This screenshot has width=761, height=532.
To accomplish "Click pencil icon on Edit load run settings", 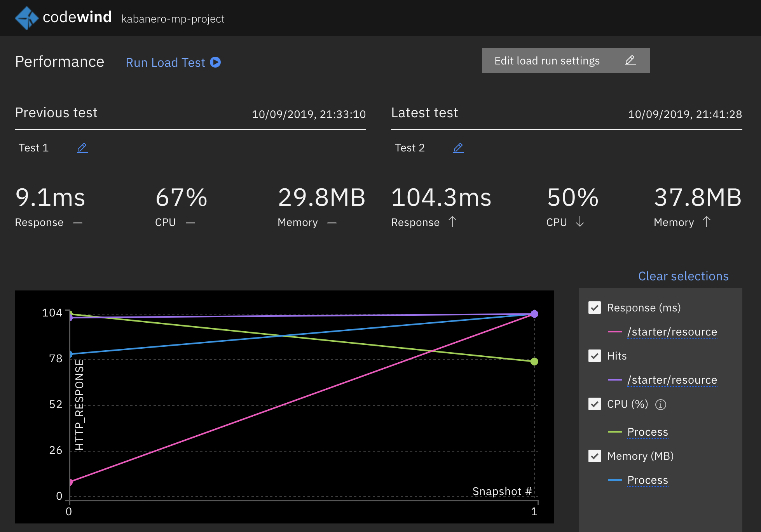I will (x=630, y=61).
